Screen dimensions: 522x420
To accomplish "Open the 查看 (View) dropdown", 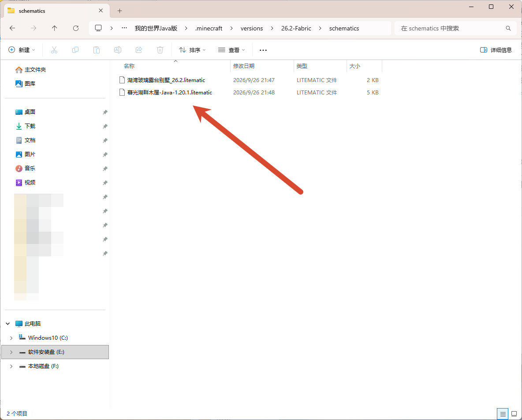I will [x=231, y=50].
